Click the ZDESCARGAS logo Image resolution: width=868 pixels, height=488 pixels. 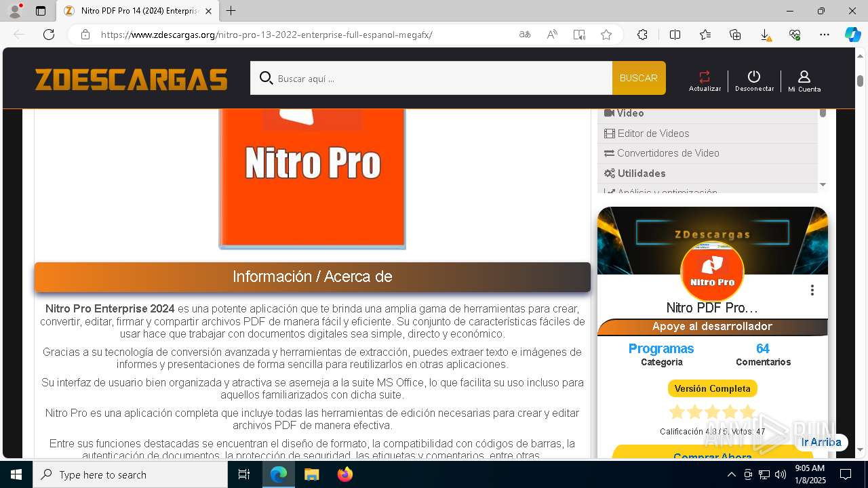coord(132,79)
